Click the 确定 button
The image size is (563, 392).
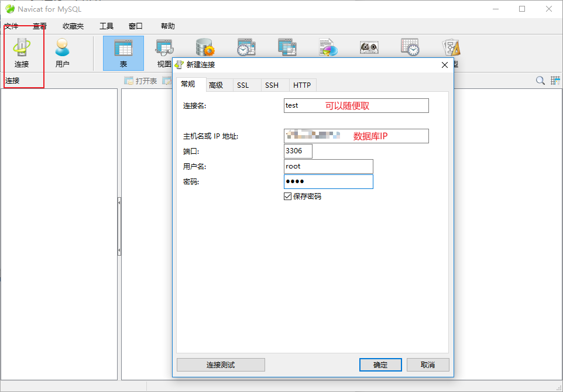[380, 365]
